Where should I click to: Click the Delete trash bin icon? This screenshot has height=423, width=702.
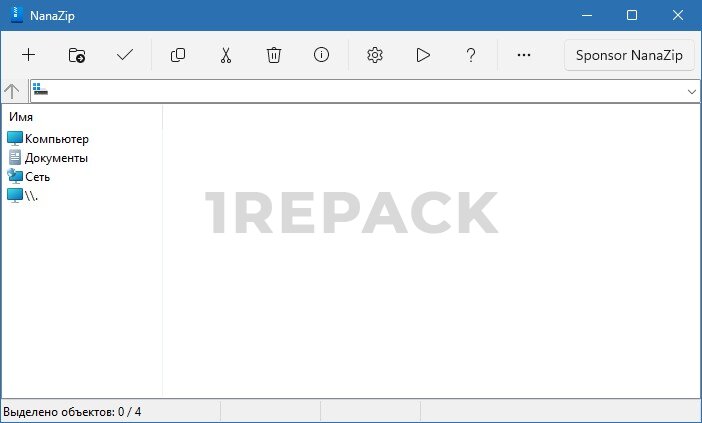[274, 55]
